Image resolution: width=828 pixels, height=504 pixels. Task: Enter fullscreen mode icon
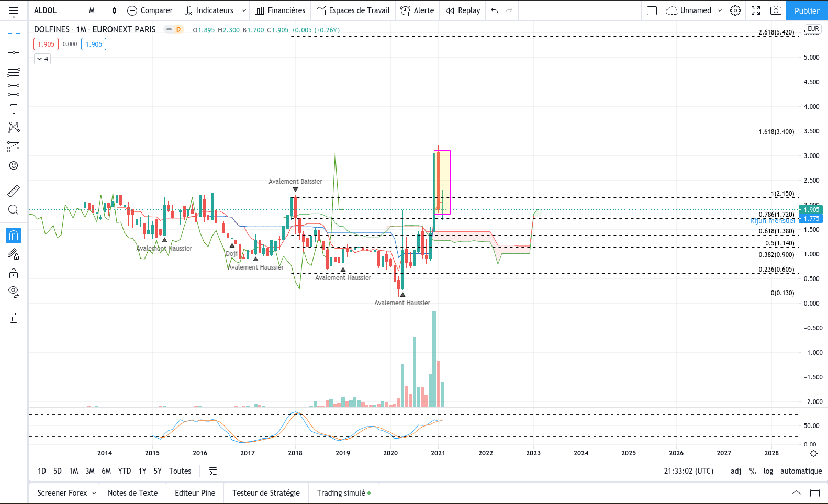point(756,10)
